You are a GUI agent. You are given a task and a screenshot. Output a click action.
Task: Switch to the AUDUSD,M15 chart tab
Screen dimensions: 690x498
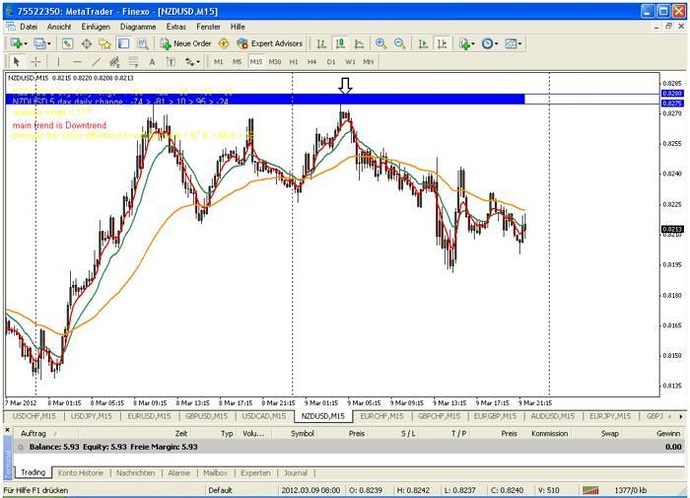(x=553, y=416)
